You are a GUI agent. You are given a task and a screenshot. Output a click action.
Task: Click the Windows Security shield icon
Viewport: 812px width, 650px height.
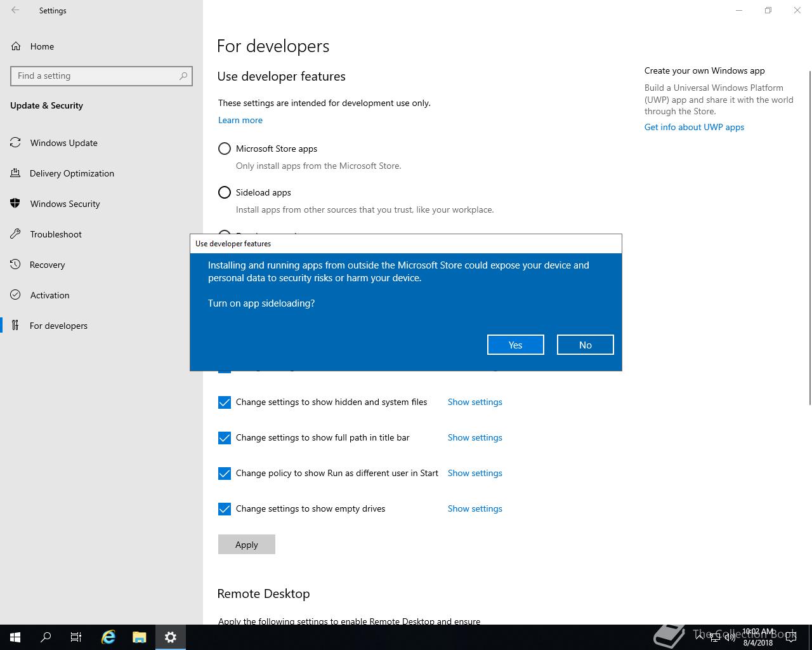[16, 204]
